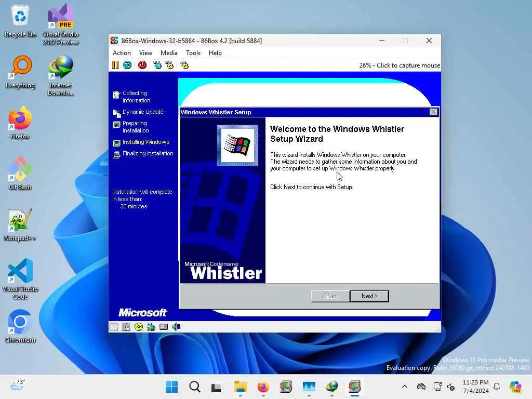Open the View menu in 86Box
This screenshot has height=399, width=532.
[x=145, y=53]
